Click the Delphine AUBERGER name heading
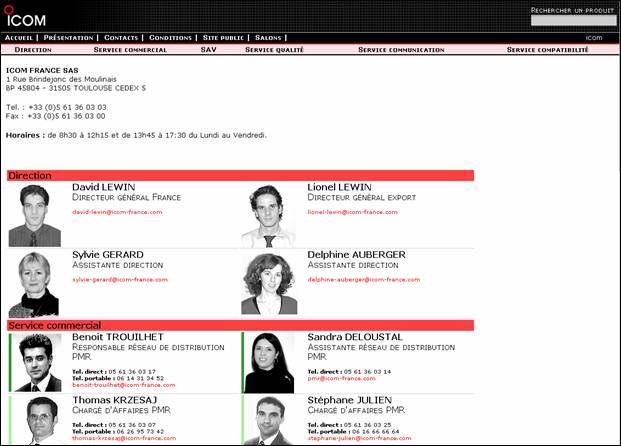This screenshot has height=446, width=621. [x=356, y=255]
